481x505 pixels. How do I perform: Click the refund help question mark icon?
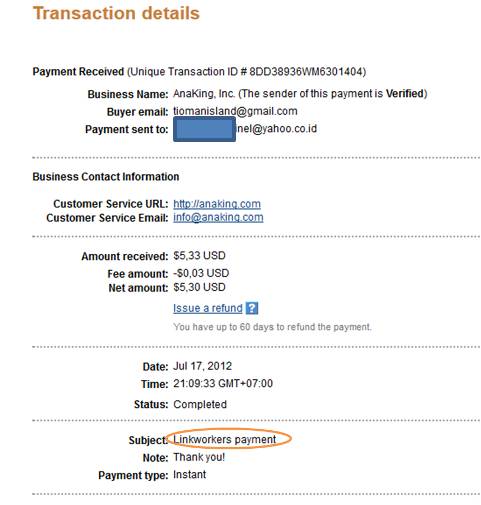(252, 308)
